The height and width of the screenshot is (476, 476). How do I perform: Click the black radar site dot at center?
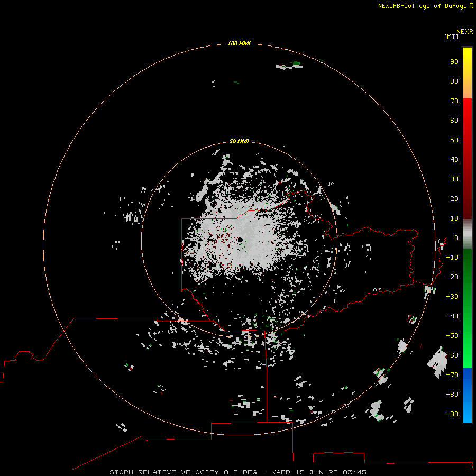pos(240,240)
